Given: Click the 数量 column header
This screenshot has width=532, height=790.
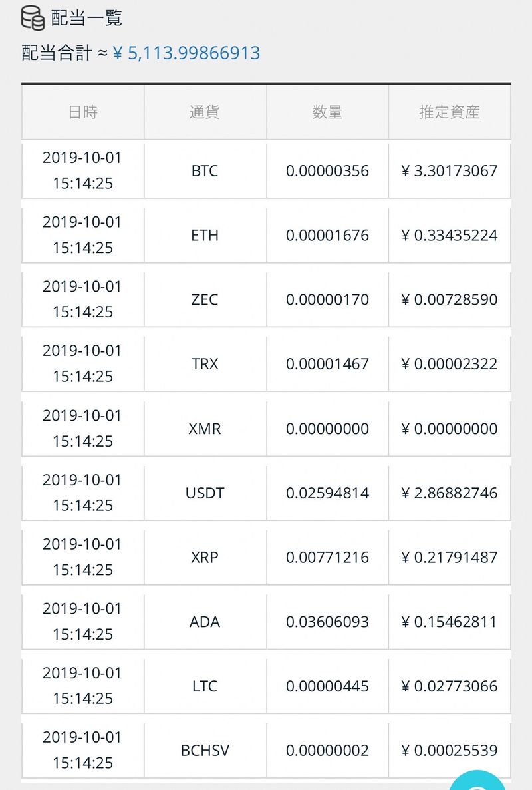Looking at the screenshot, I should (327, 112).
